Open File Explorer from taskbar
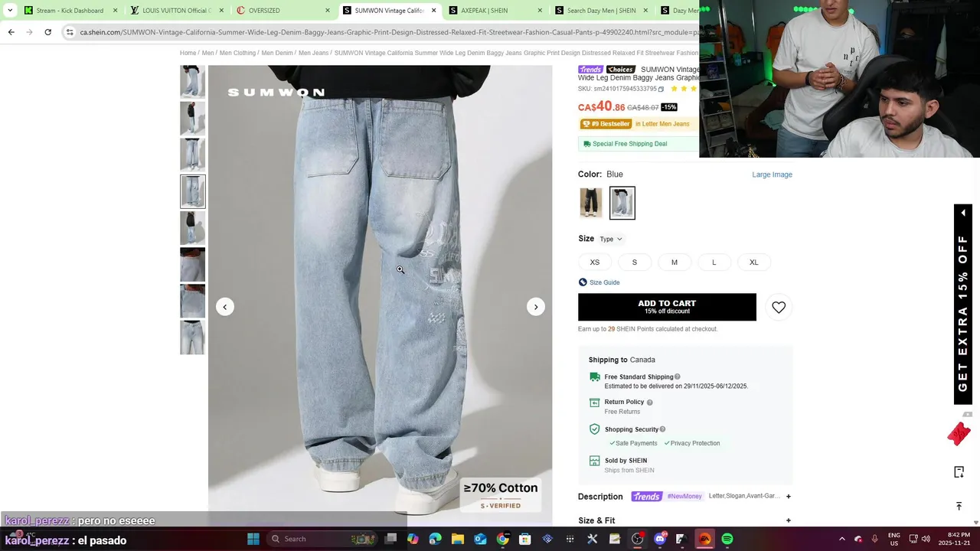This screenshot has height=551, width=980. click(x=458, y=539)
